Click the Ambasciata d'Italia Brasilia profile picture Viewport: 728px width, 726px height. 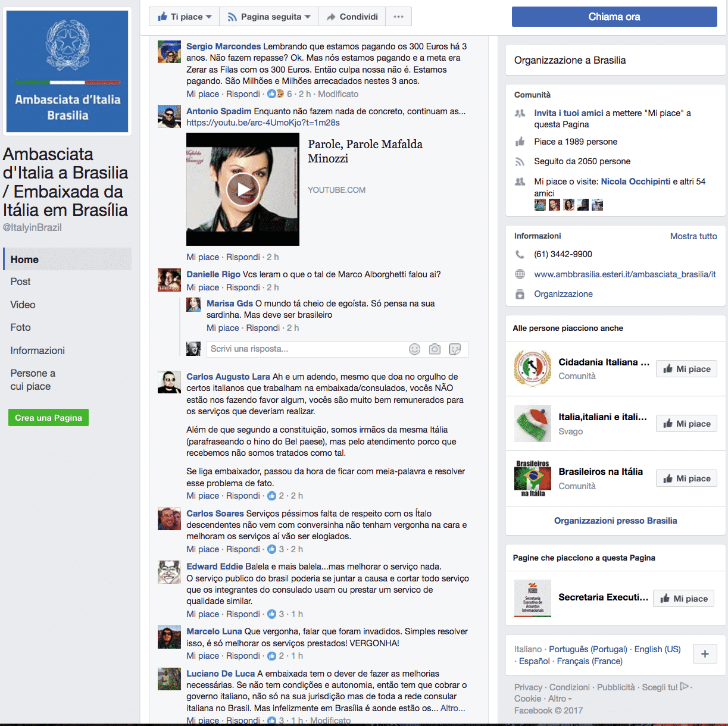[67, 71]
